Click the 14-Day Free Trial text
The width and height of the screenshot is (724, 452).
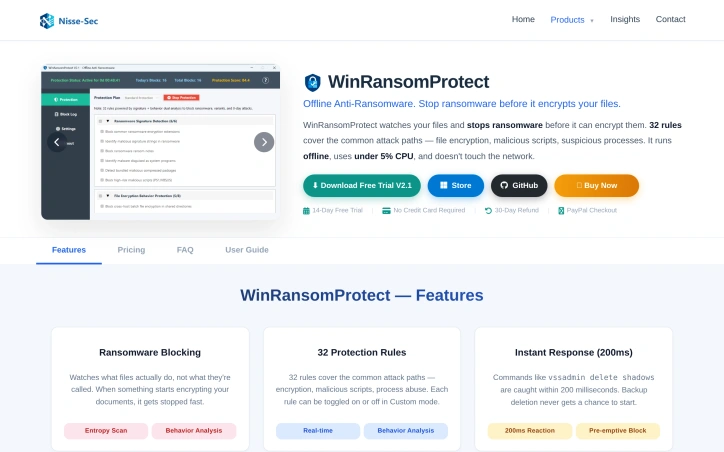click(x=338, y=211)
